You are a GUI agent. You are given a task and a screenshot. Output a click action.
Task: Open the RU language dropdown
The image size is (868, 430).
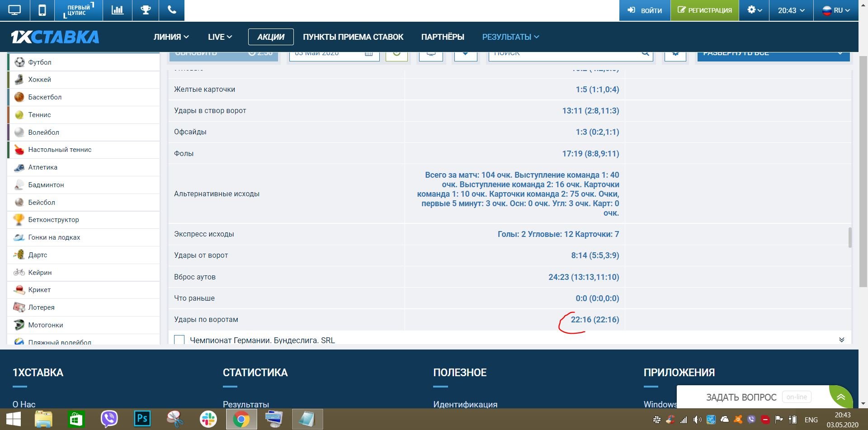pos(836,10)
